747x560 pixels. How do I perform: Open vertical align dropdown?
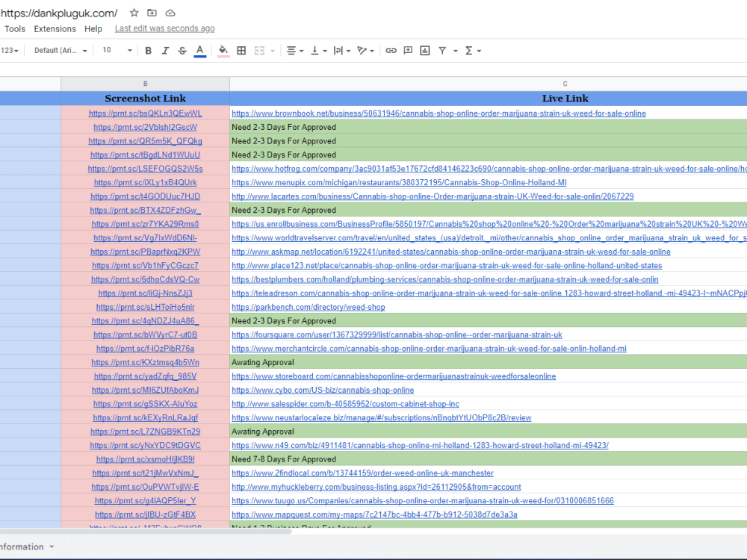pyautogui.click(x=318, y=51)
